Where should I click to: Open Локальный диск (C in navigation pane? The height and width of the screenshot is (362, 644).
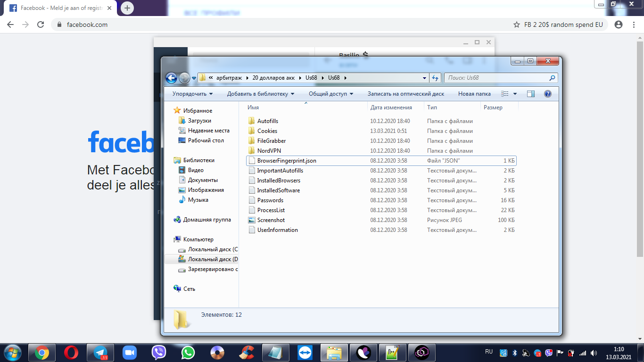[x=213, y=249]
